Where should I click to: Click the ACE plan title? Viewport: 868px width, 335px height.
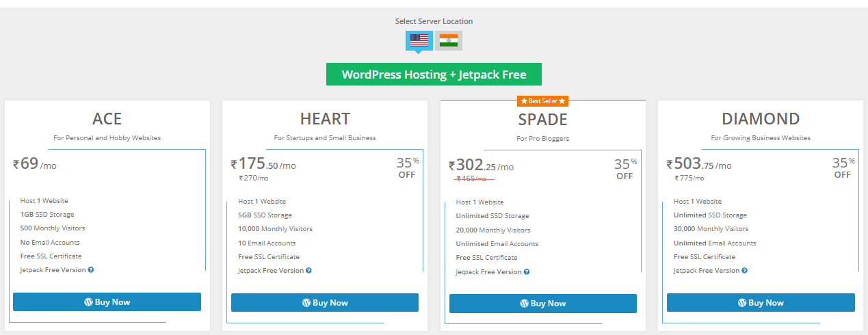coord(107,119)
